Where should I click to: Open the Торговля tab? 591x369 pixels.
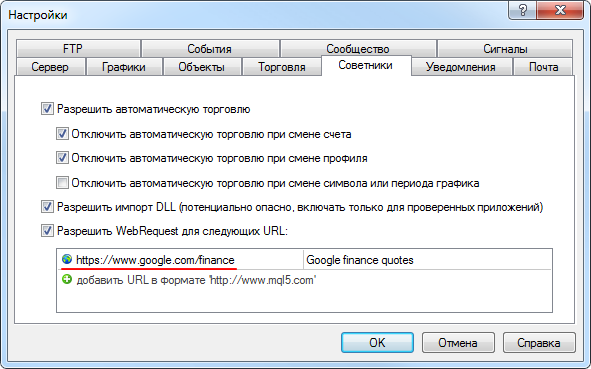click(x=282, y=67)
